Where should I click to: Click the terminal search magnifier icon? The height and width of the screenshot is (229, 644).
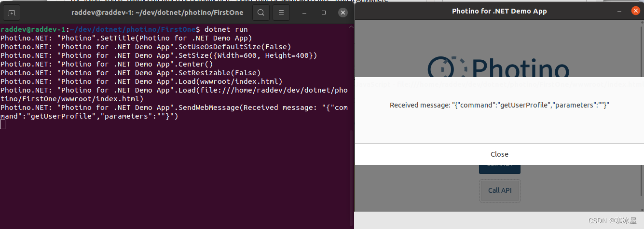[260, 13]
